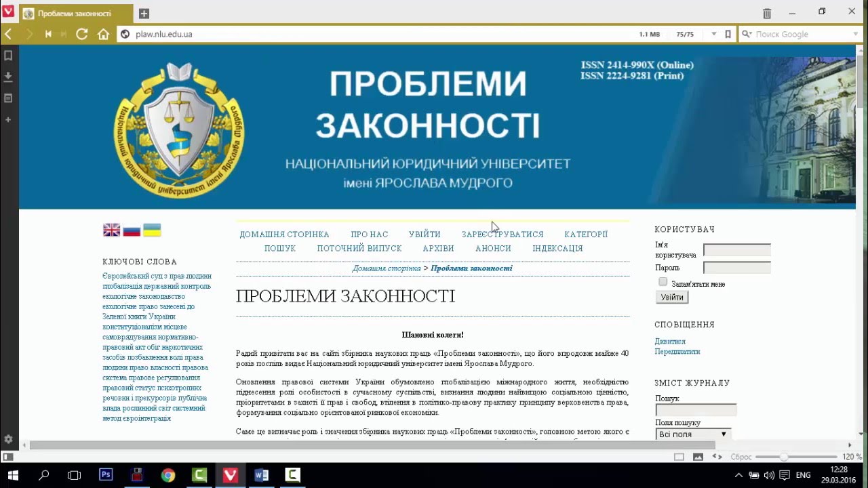Switch site language to Russian flag
Viewport: 868px width, 488px height.
(x=132, y=230)
